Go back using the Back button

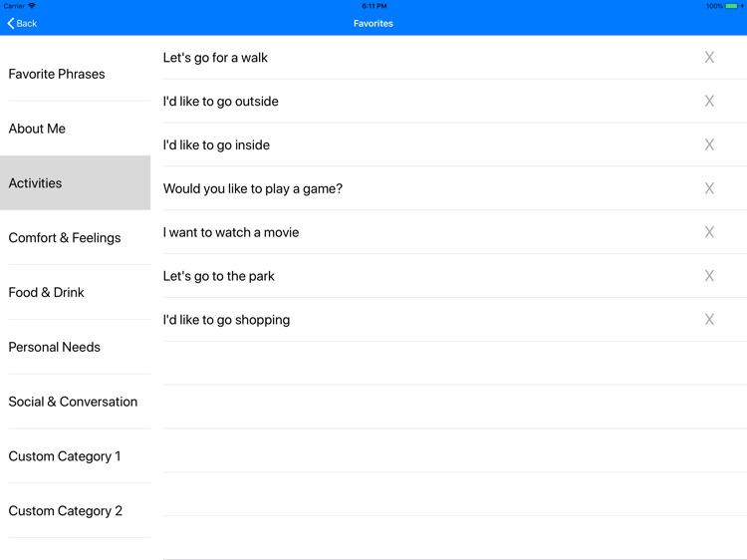point(22,23)
